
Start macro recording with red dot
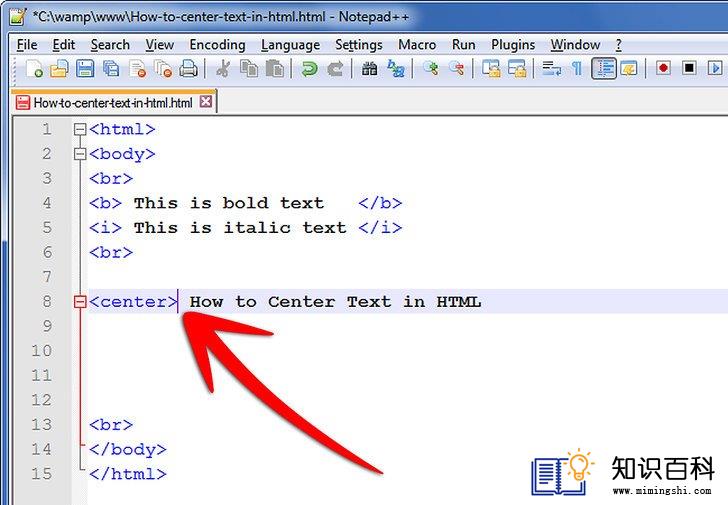663,69
